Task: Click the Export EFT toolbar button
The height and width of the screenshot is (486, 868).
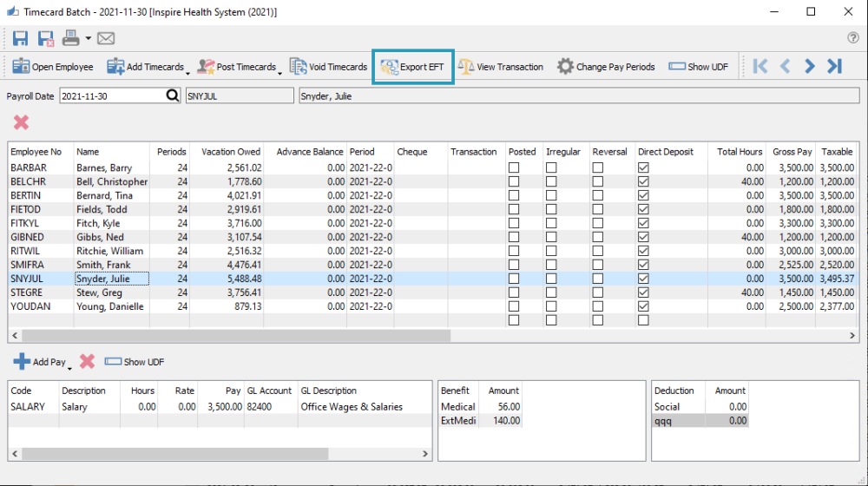Action: click(x=413, y=67)
